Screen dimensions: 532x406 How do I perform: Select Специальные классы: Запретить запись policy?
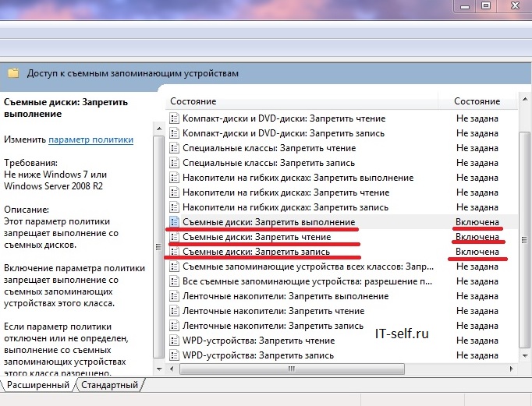(x=268, y=163)
